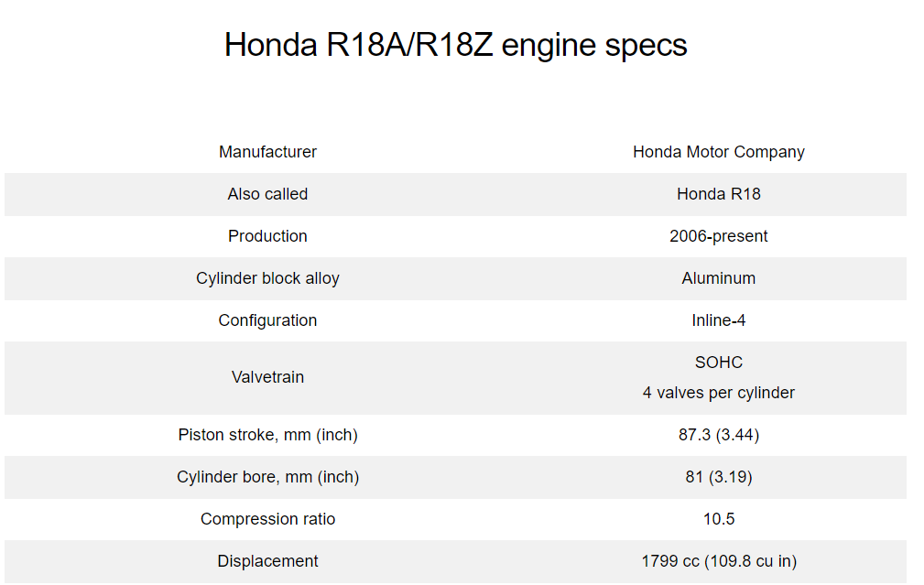The width and height of the screenshot is (924, 585).
Task: Click the 10.5 compression ratio value
Action: pos(718,519)
